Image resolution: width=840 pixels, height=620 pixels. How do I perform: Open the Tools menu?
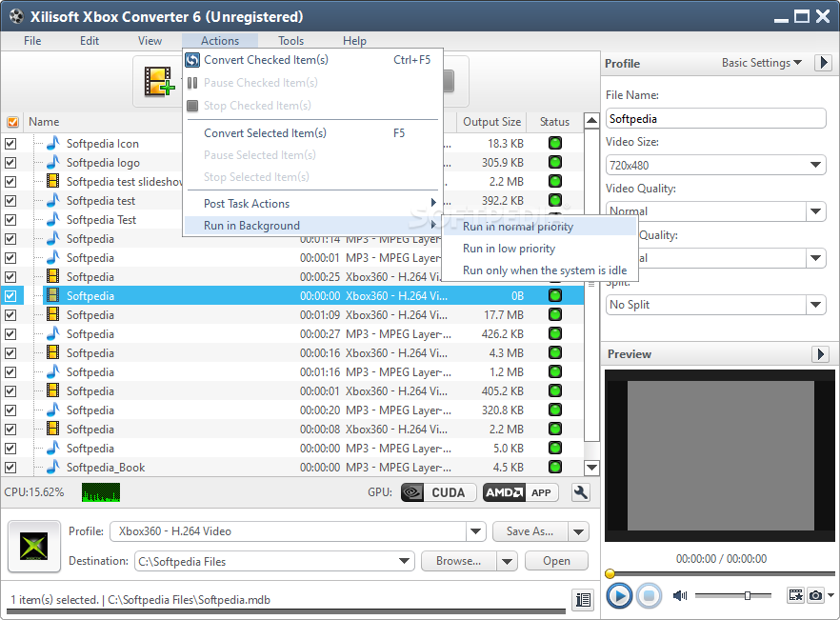tap(290, 41)
